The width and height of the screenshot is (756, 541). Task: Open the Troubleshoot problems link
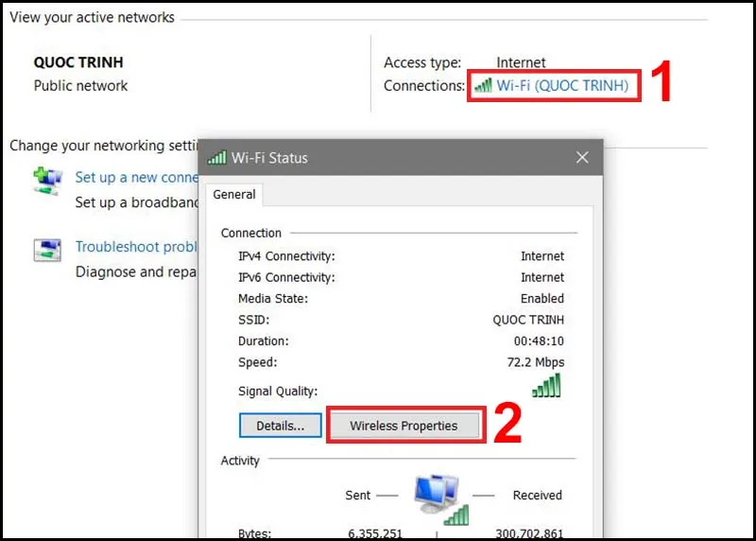pyautogui.click(x=136, y=247)
